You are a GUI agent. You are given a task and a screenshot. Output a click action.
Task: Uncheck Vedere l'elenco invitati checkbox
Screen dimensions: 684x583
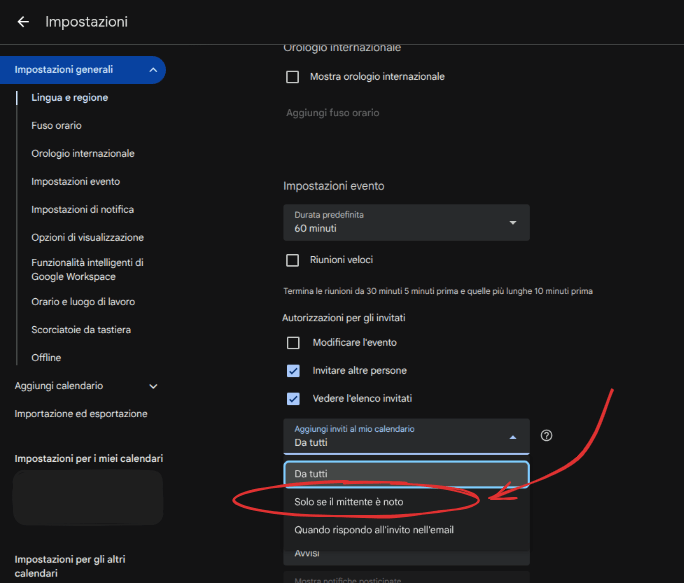click(293, 399)
